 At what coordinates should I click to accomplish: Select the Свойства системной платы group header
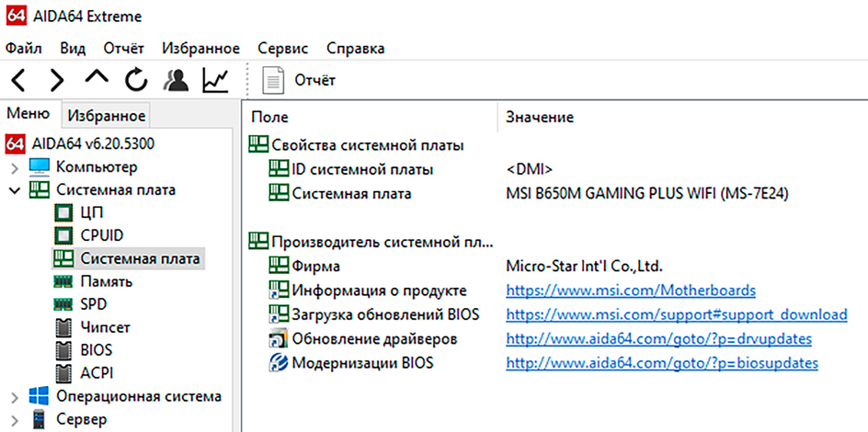tap(368, 145)
